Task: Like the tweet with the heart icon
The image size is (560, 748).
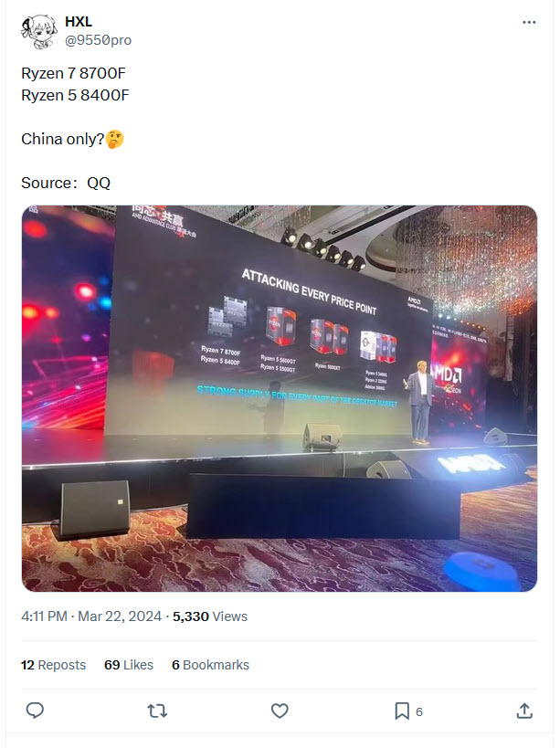Action: pos(280,711)
